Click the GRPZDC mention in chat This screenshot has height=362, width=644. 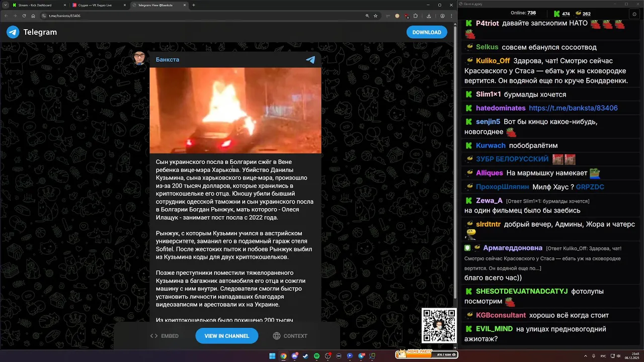click(590, 187)
